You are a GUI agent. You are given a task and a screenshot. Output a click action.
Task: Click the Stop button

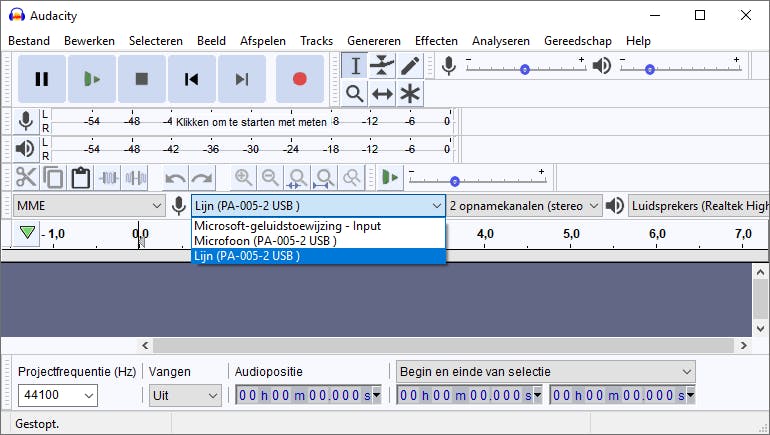(x=142, y=79)
